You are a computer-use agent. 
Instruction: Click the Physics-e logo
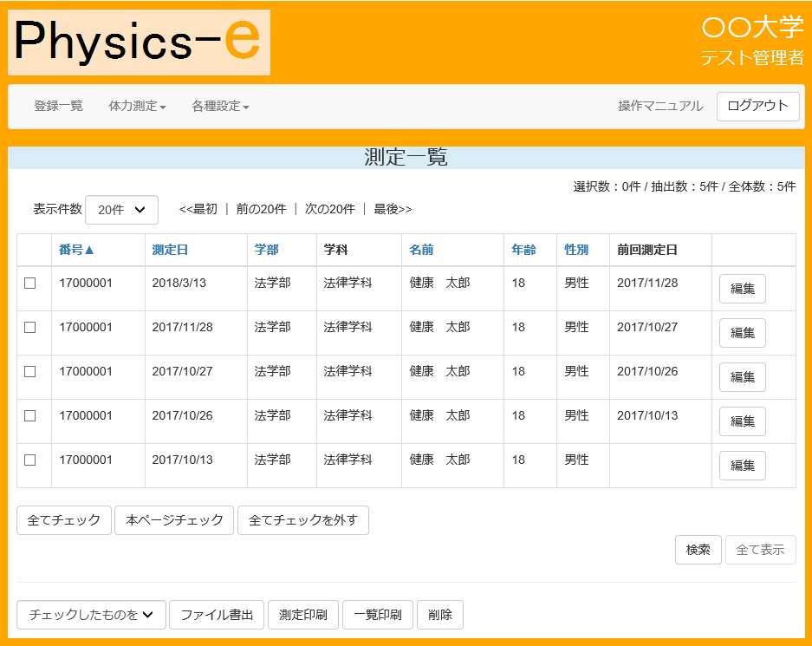coord(139,42)
